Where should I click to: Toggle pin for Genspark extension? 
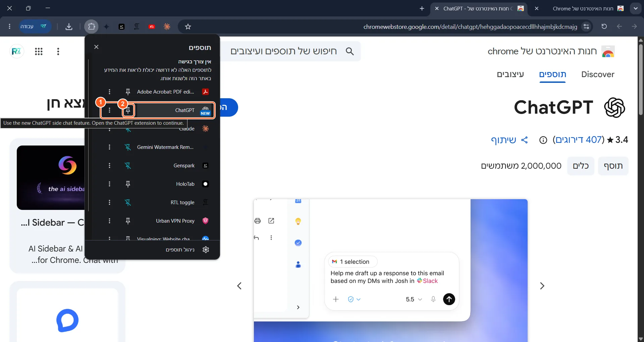pos(128,166)
